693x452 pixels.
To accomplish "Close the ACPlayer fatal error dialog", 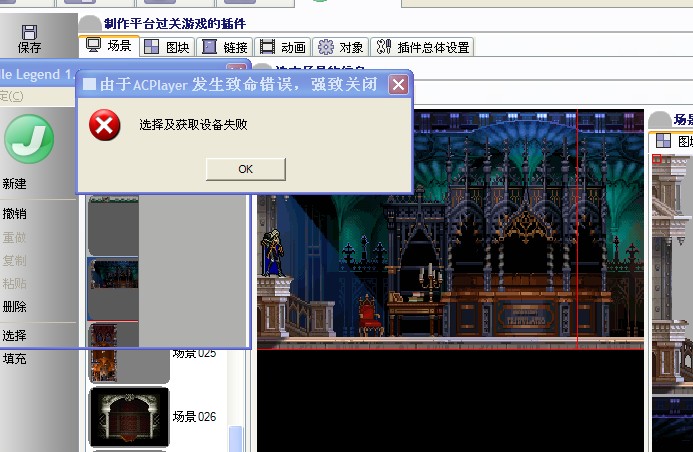I will click(398, 84).
